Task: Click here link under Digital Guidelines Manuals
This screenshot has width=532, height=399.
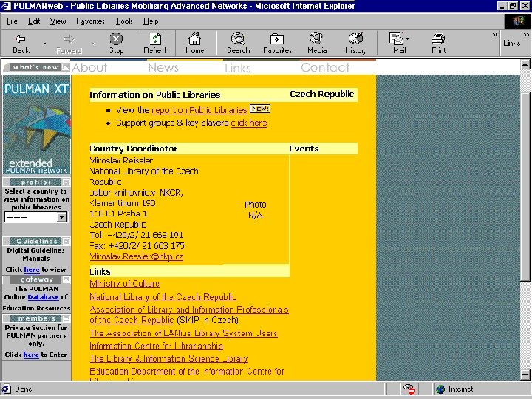Action: (x=32, y=270)
